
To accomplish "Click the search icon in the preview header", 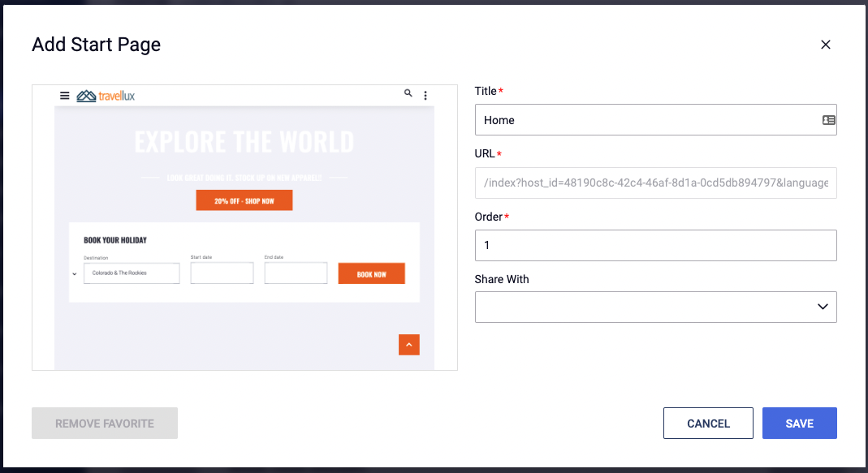I will click(x=408, y=93).
